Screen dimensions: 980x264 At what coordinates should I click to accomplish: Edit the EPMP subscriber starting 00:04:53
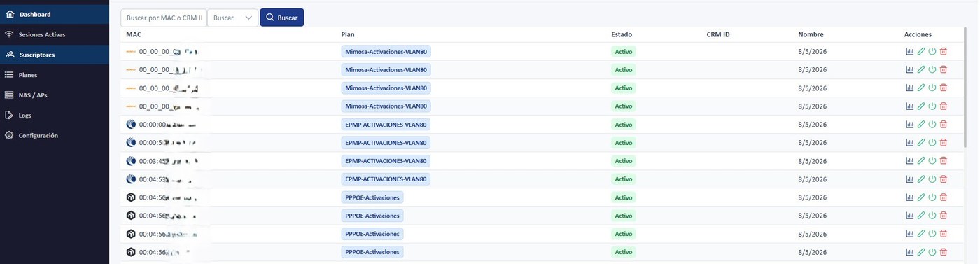921,179
